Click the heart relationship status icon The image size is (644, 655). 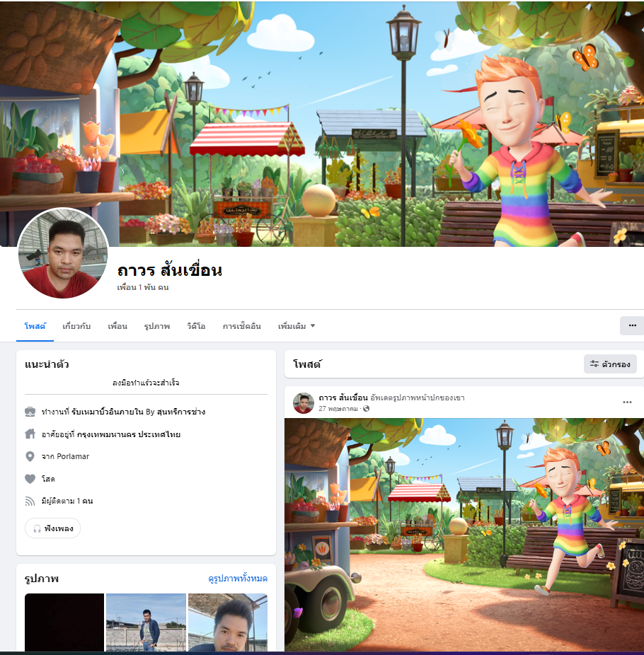[x=30, y=479]
